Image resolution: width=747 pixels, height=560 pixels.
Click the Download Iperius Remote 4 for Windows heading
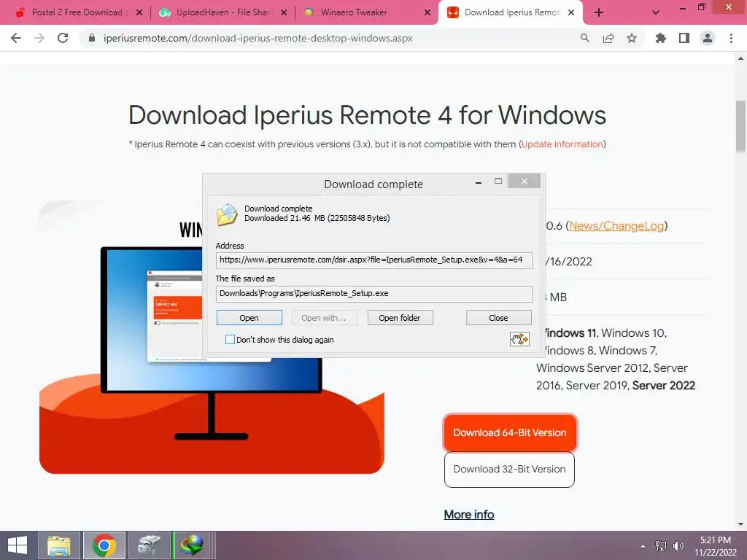[368, 115]
